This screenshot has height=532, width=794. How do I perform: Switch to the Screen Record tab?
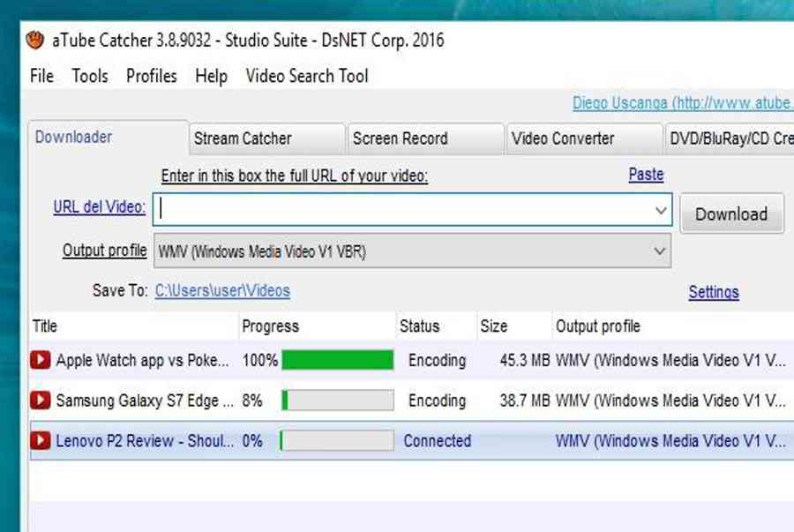(400, 139)
